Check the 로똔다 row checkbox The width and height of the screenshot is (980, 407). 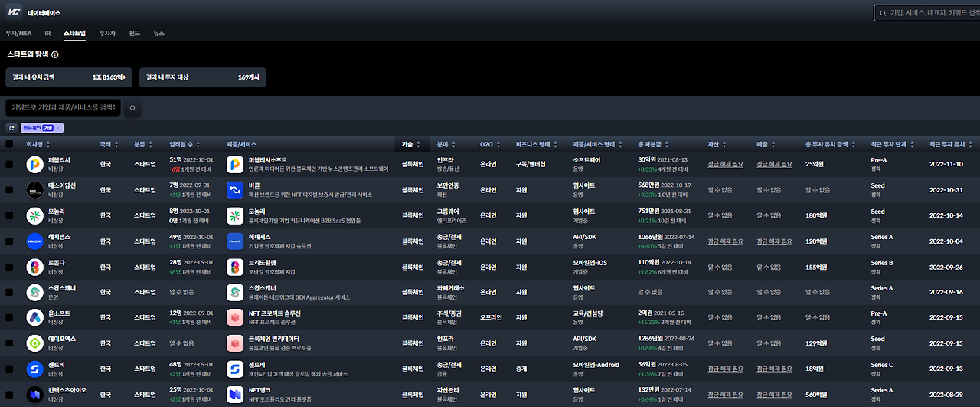[x=9, y=267]
